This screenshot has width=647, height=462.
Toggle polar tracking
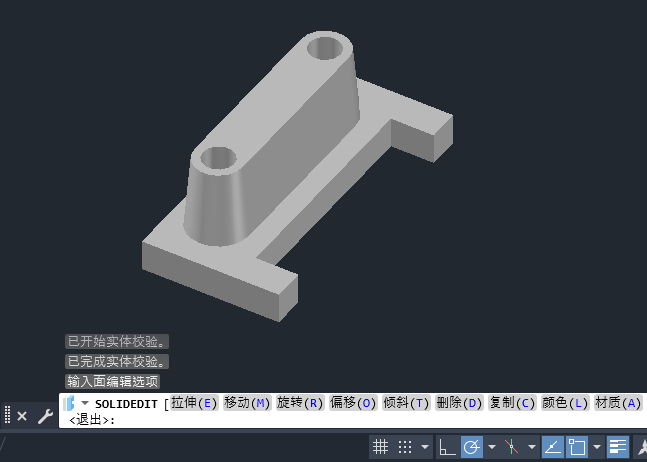(472, 447)
